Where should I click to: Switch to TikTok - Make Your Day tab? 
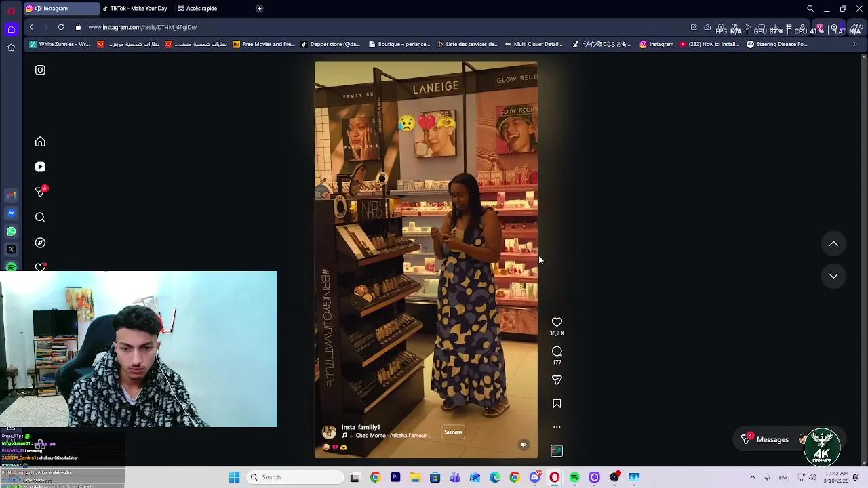pos(135,9)
